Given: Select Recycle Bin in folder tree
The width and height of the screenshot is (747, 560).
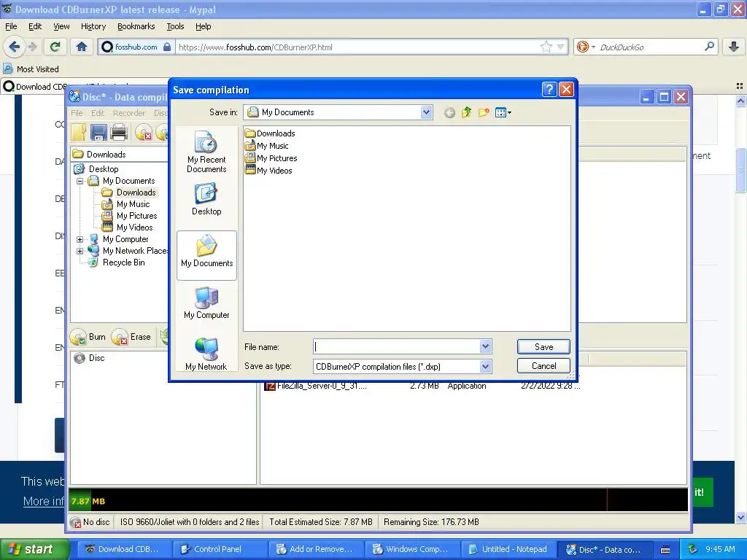Looking at the screenshot, I should click(x=123, y=262).
